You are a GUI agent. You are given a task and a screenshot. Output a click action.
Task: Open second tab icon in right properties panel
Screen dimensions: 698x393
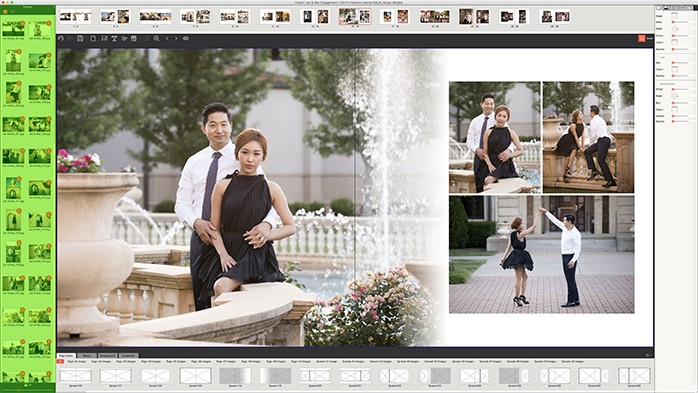(x=666, y=8)
